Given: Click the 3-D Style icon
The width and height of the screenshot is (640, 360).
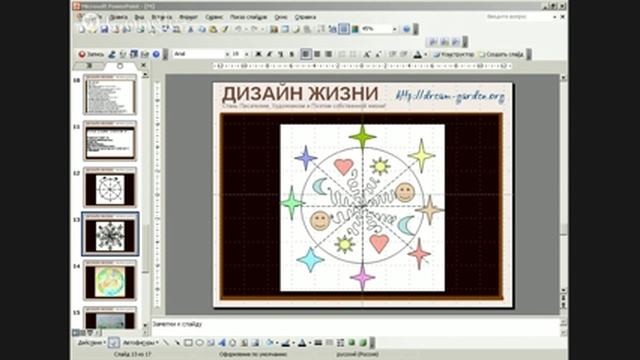Looking at the screenshot, I should pos(363,343).
